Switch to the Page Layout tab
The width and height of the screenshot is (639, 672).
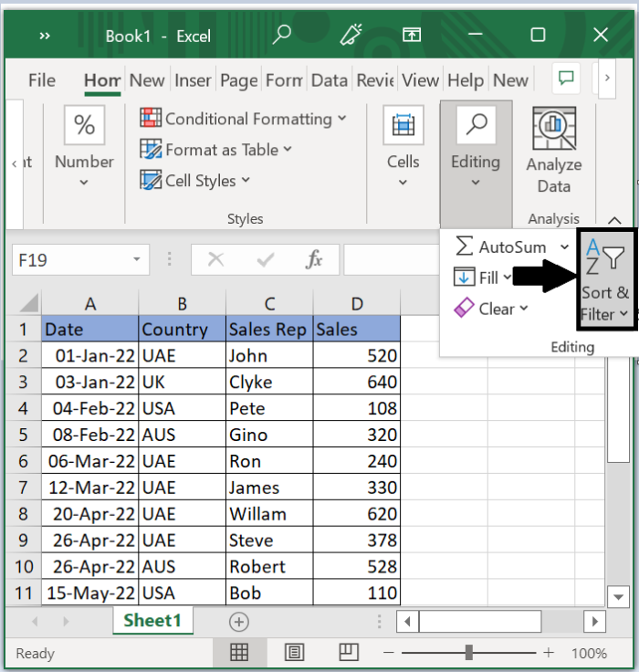[239, 80]
